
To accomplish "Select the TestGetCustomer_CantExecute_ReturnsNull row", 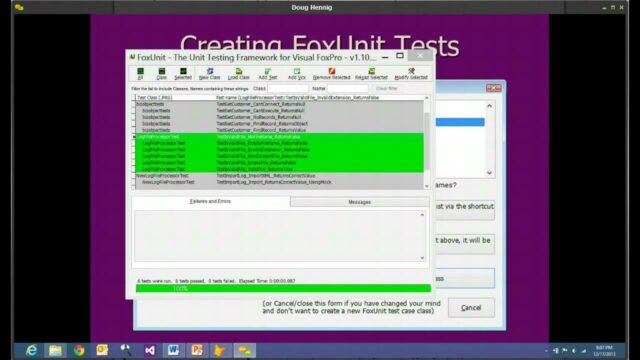I will (279, 111).
